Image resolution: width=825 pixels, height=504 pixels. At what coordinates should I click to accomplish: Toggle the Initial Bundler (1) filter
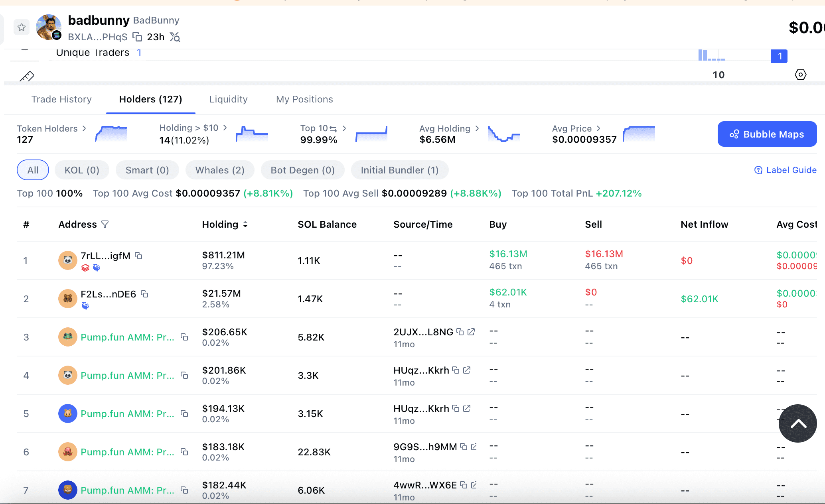click(x=399, y=170)
